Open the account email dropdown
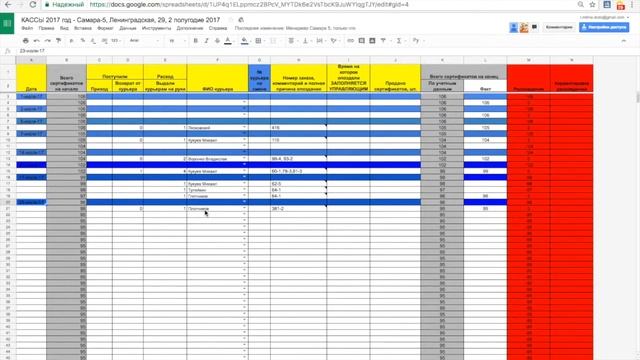 coord(604,18)
